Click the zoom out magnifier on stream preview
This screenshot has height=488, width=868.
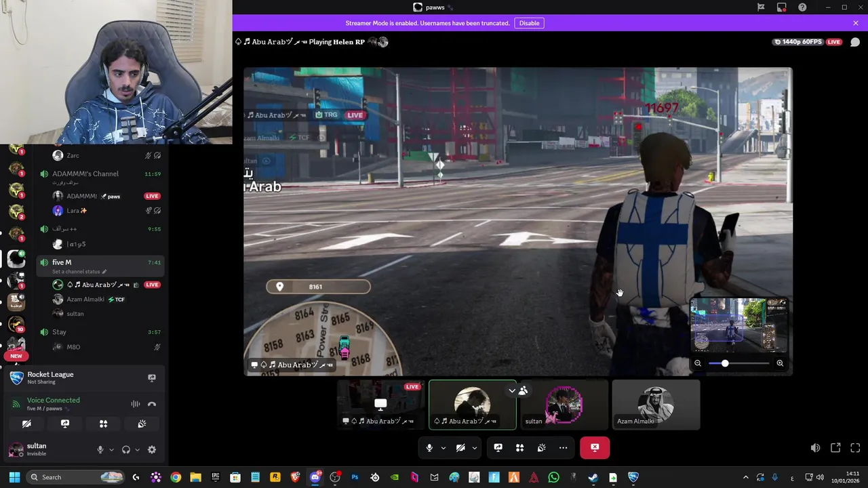[x=698, y=363]
